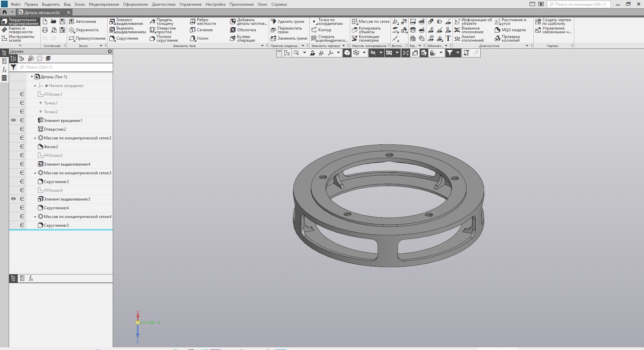This screenshot has width=644, height=350.
Task: Select the Придать толщину command
Action: 162,21
